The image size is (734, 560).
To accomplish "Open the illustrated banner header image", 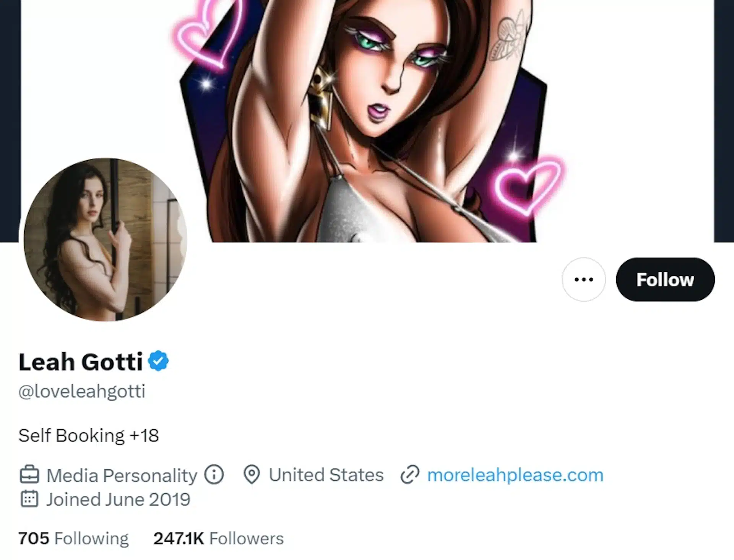I will tap(367, 115).
